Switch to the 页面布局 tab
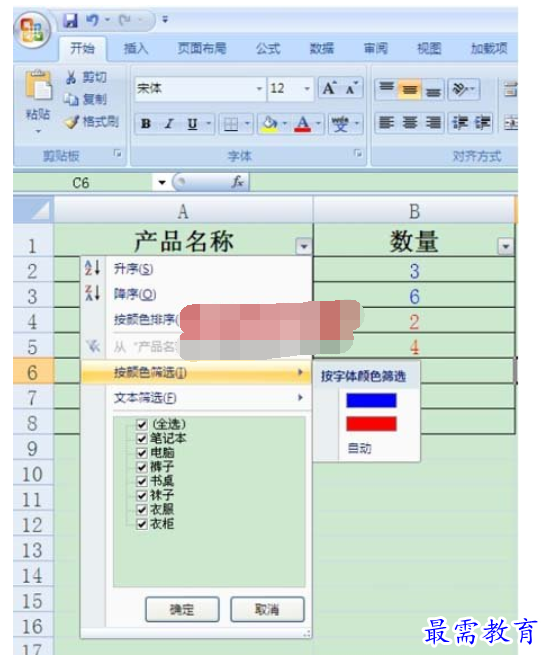Viewport: 546px width, 663px height. [x=202, y=49]
